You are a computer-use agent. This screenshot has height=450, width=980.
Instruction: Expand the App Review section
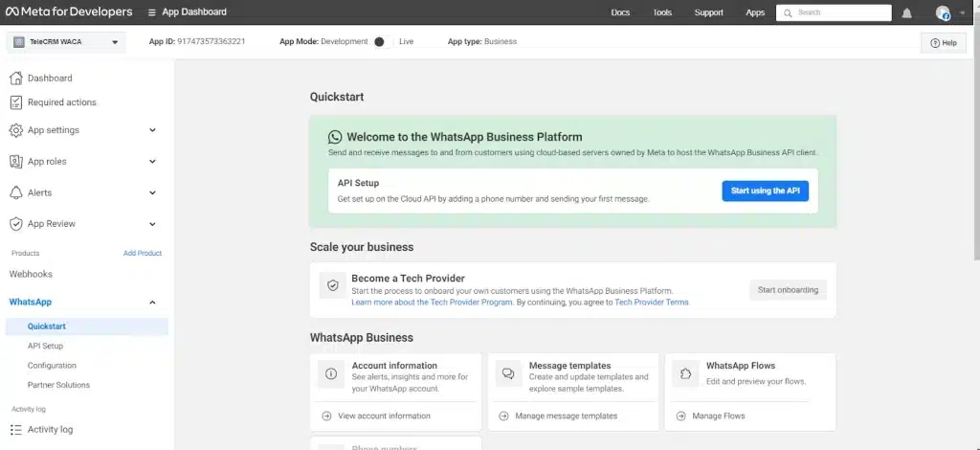click(152, 224)
